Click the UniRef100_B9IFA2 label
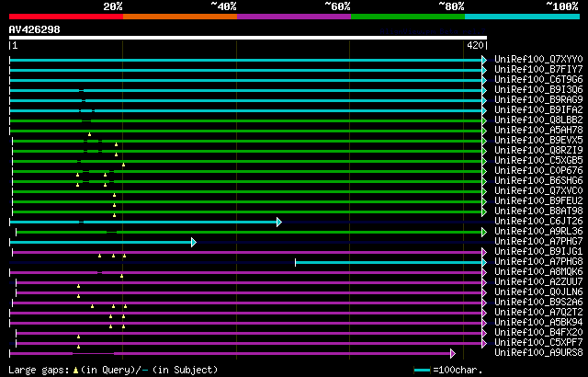 pos(538,110)
